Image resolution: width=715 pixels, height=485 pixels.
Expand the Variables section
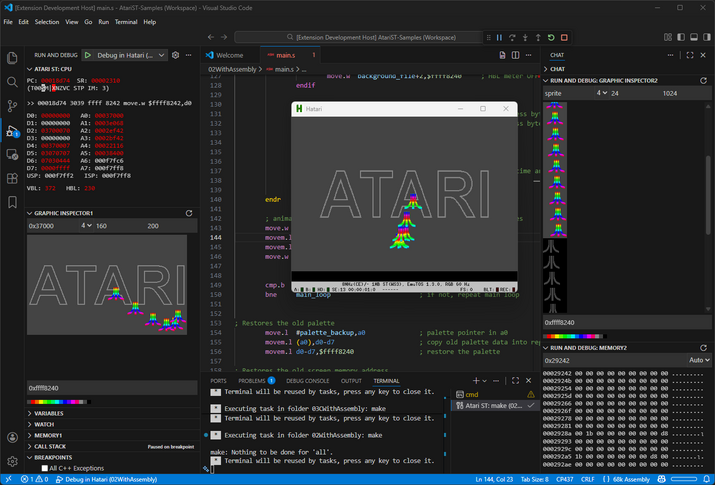pos(48,412)
